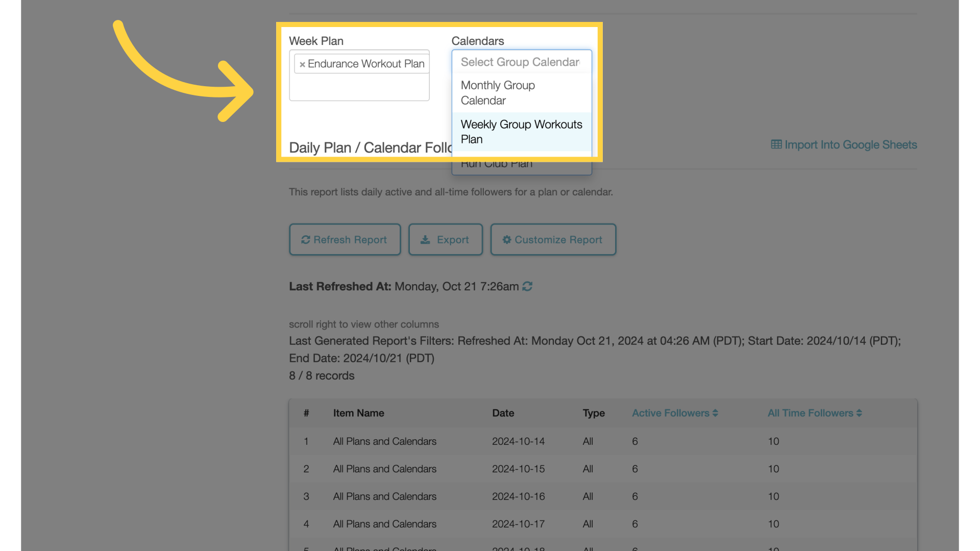This screenshot has width=980, height=551.
Task: Choose Monthly Group Calendar option
Action: (x=521, y=93)
